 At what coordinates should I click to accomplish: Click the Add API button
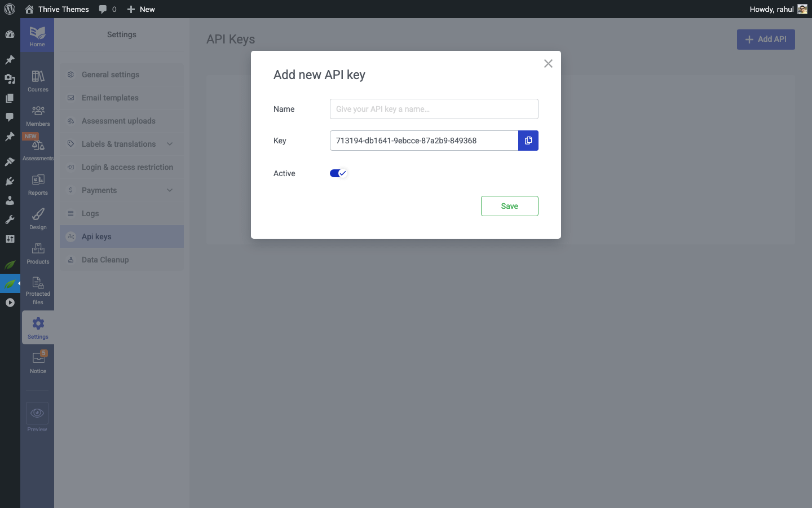[x=766, y=40]
